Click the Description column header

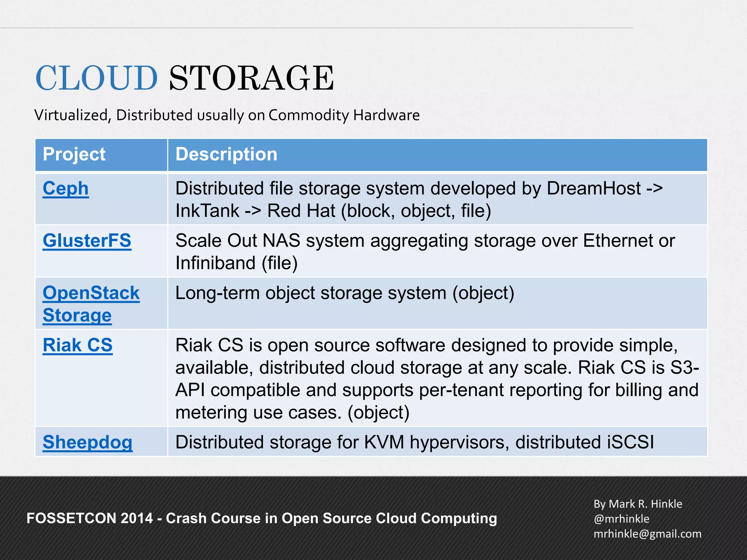(226, 154)
